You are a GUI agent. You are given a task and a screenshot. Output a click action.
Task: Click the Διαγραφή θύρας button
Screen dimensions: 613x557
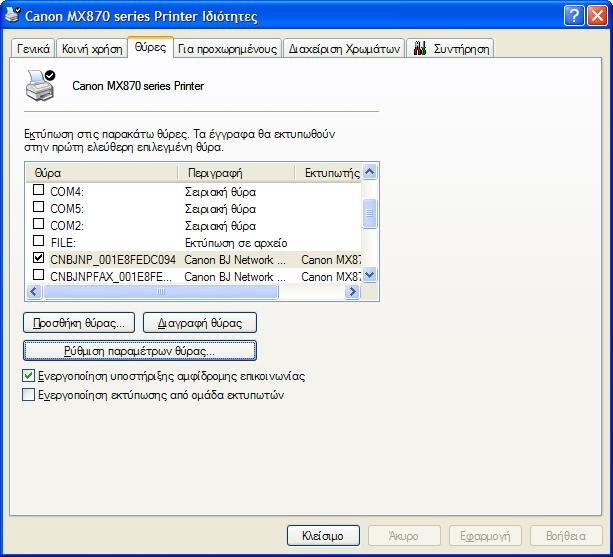tap(200, 323)
